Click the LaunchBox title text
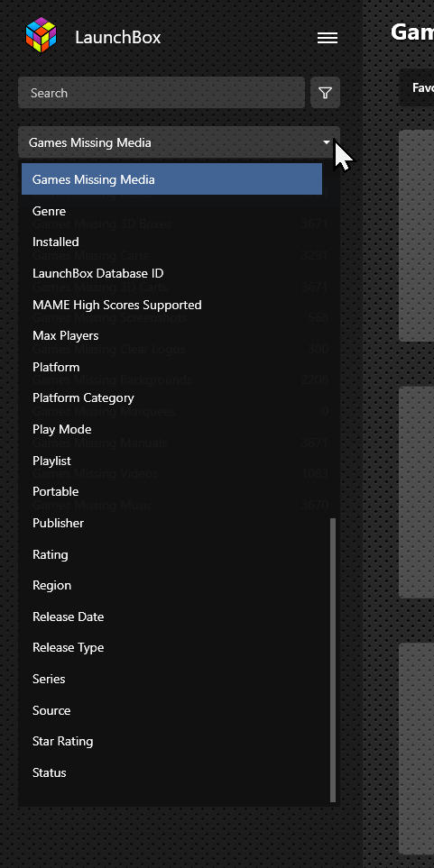This screenshot has height=868, width=434. point(118,38)
